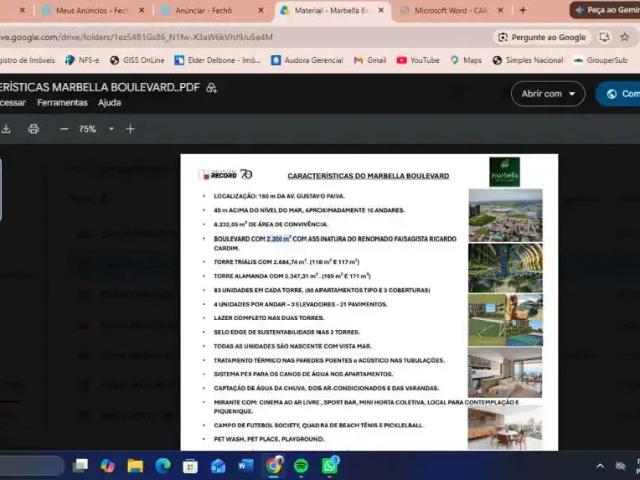Click the aerial view photo in PDF
640x480 pixels.
coord(505,215)
